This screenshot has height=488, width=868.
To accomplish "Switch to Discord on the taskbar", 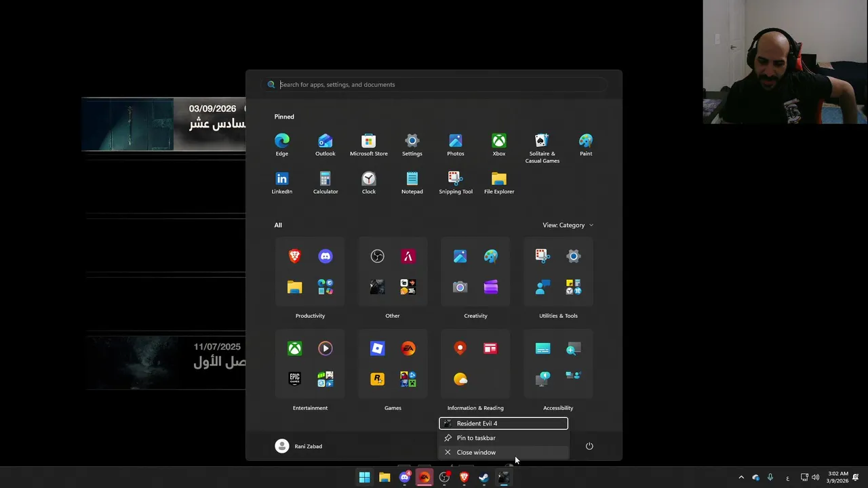I will 405,478.
